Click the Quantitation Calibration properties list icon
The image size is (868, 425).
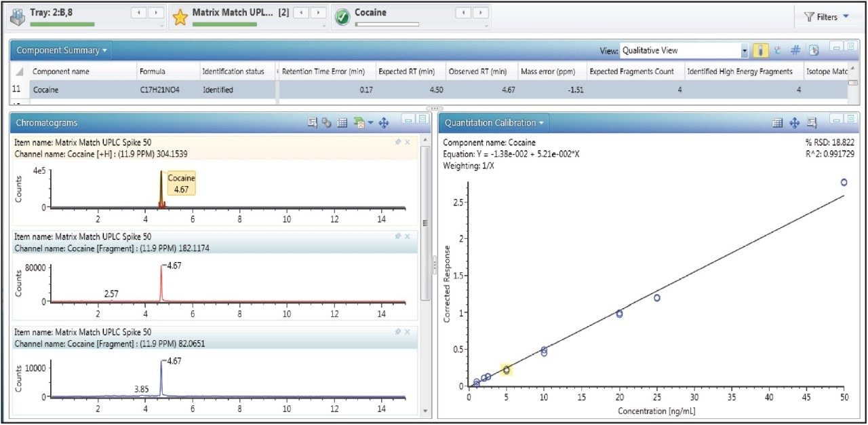click(812, 123)
